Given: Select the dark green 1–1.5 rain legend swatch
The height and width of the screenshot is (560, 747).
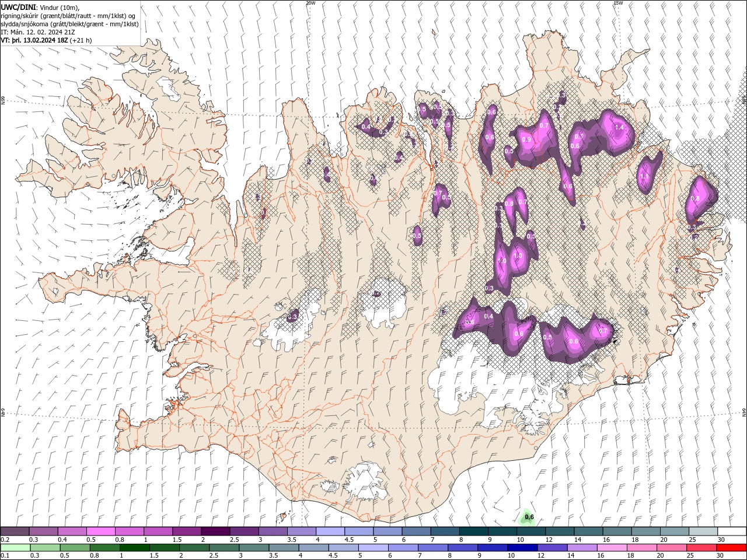Looking at the screenshot, I should coord(134,548).
